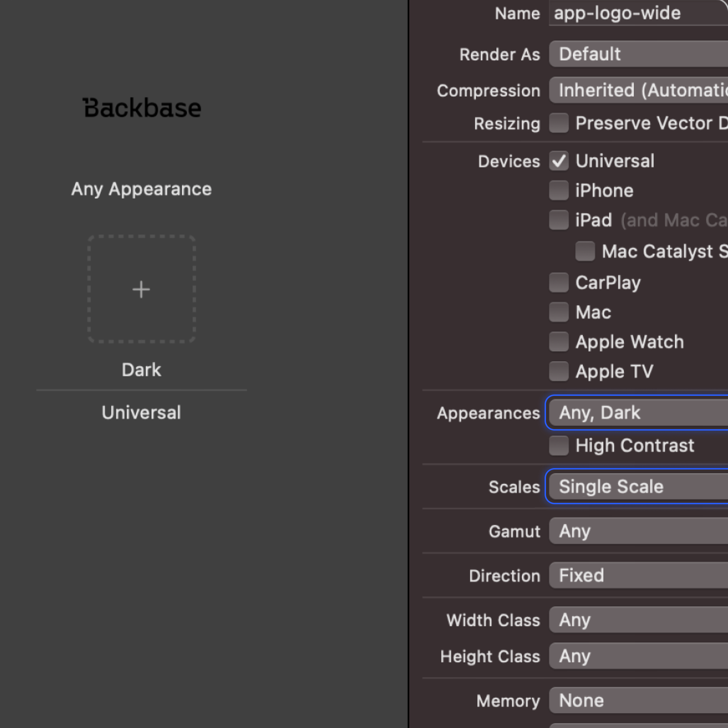Click the app-logo-wide Name field
Screen dimensions: 728x728
click(x=637, y=13)
